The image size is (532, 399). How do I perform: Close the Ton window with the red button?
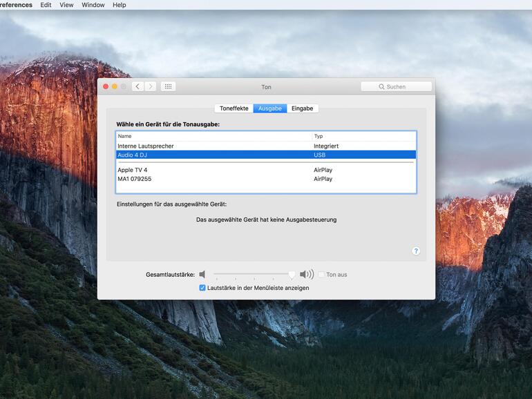point(106,86)
